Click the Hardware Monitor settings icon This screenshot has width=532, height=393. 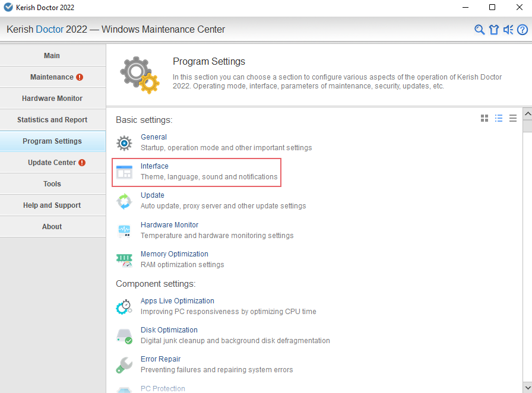(124, 231)
